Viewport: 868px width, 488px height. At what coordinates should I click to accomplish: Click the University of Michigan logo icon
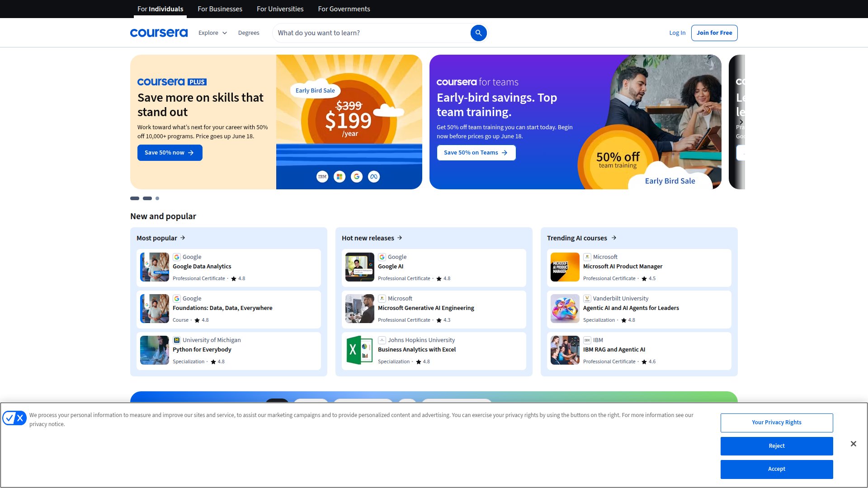[x=177, y=340]
